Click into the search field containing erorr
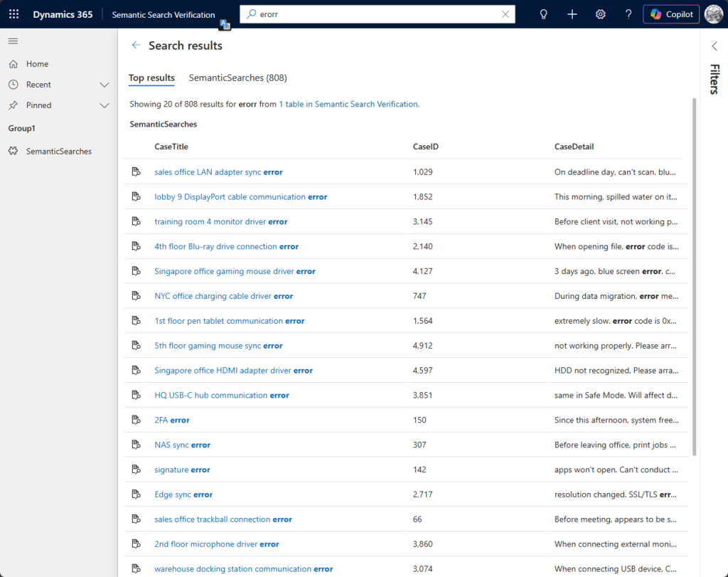The width and height of the screenshot is (728, 577). 377,14
